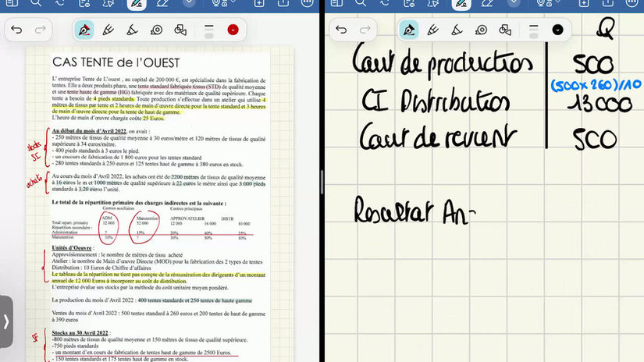Select fountain pen tool in left window
Viewport: 644px width, 362px height.
[x=84, y=30]
